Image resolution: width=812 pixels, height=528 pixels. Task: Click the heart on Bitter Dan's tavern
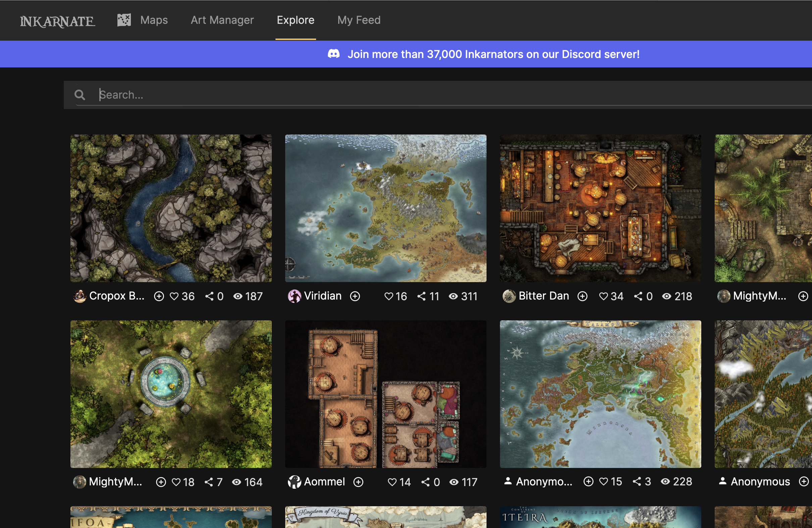(603, 296)
